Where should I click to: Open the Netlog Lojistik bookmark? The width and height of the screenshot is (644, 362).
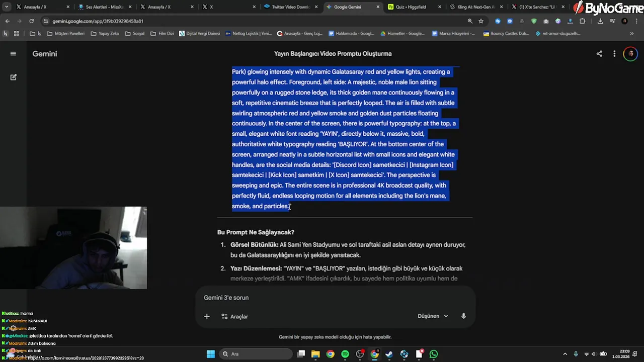click(x=249, y=34)
